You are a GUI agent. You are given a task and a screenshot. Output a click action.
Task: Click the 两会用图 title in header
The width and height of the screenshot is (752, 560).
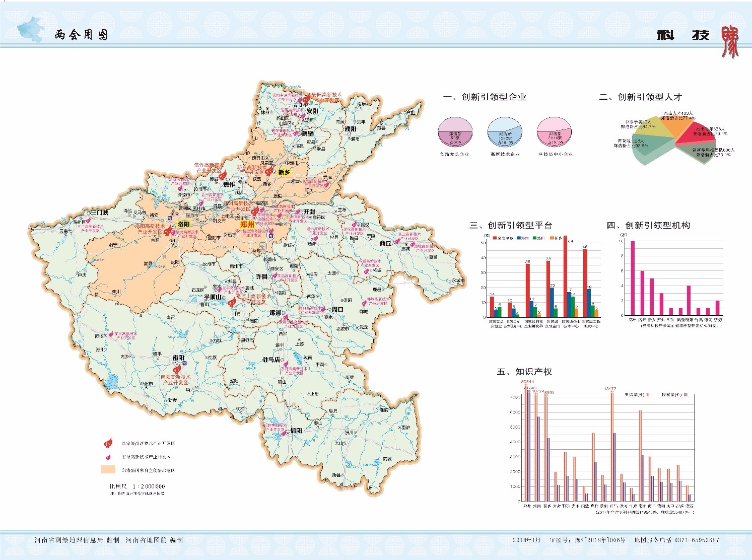(81, 35)
